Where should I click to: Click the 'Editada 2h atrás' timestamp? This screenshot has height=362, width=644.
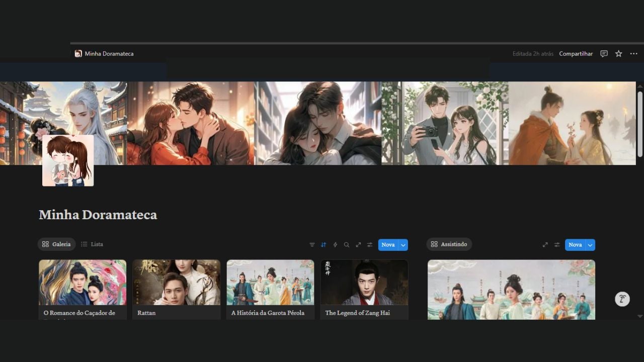point(533,54)
